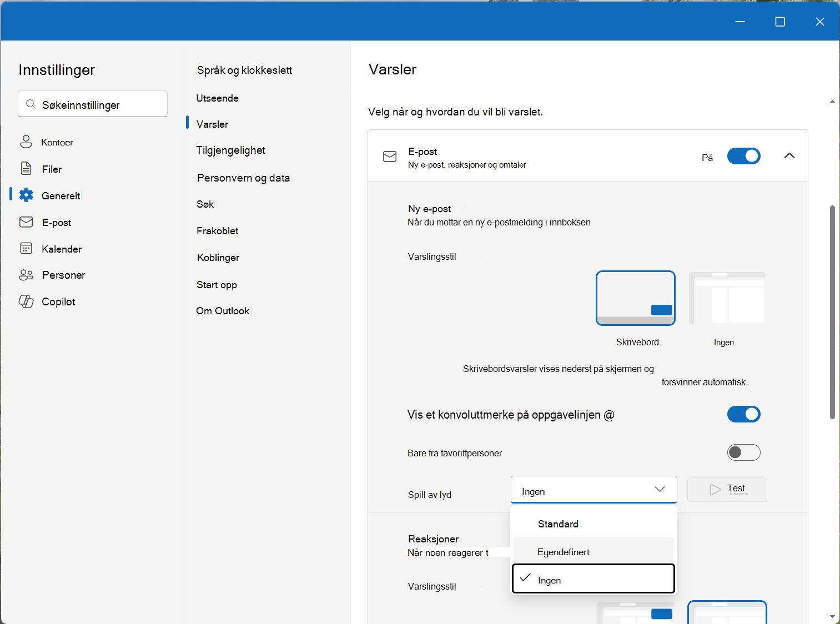Go to Søk settings
840x624 pixels.
(x=205, y=204)
